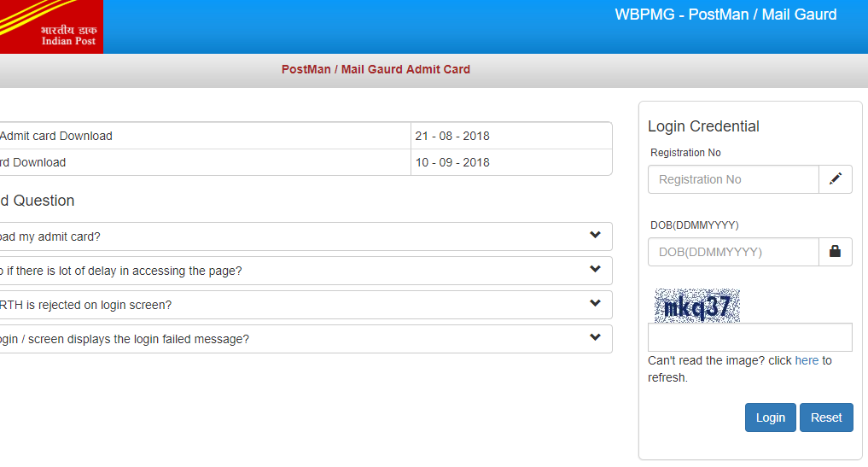
Task: Click the Indian Post logo
Action: coord(51,26)
